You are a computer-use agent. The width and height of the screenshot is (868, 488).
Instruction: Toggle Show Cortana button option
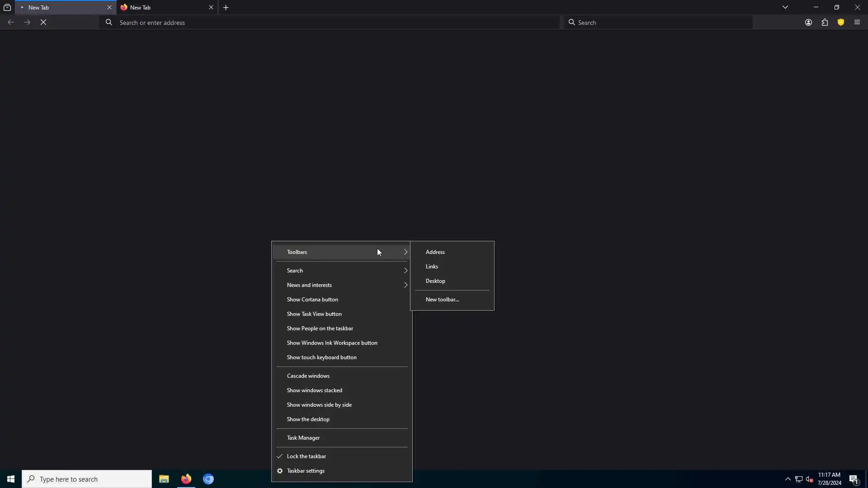(x=312, y=300)
